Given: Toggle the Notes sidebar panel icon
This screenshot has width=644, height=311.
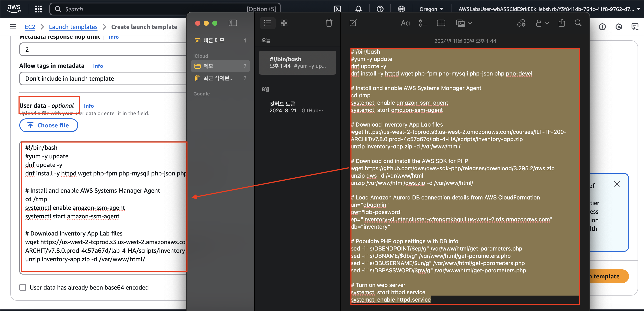Looking at the screenshot, I should (233, 23).
